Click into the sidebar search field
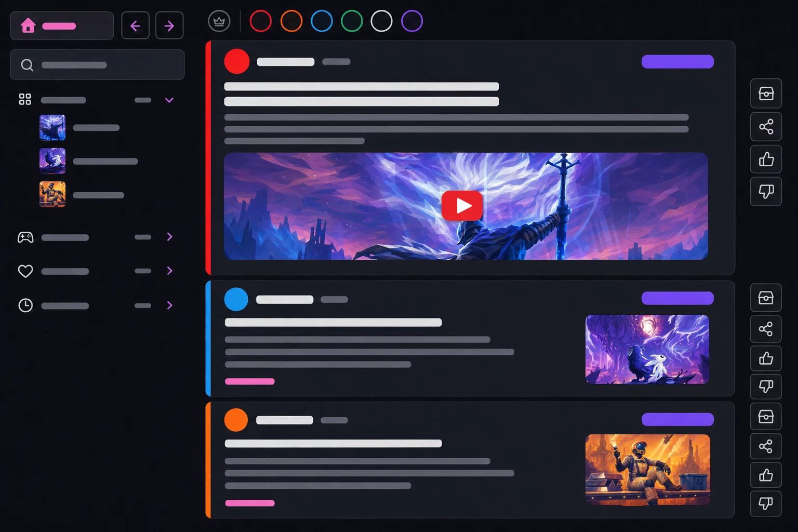 pyautogui.click(x=97, y=65)
